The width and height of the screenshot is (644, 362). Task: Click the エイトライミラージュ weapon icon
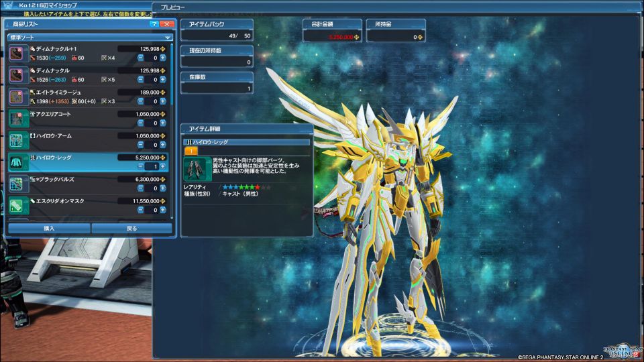tap(17, 97)
